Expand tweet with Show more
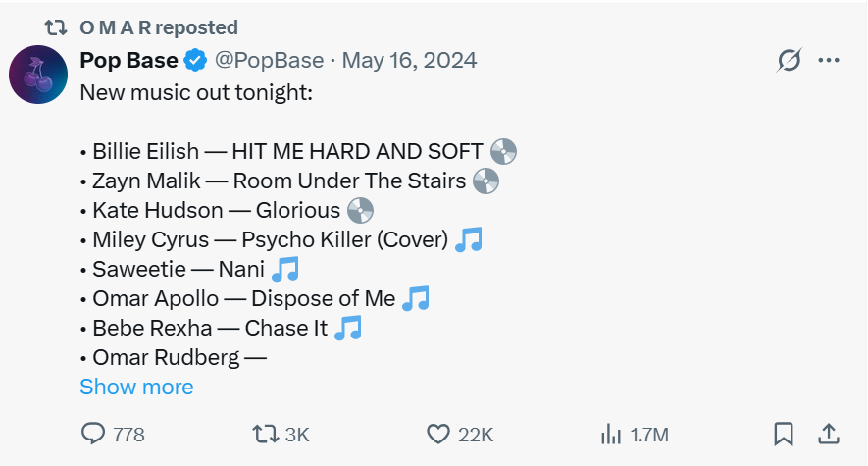Image resolution: width=868 pixels, height=466 pixels. click(136, 387)
